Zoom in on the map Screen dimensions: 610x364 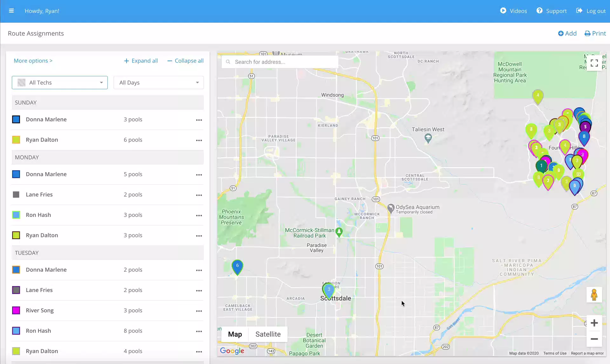pyautogui.click(x=594, y=323)
